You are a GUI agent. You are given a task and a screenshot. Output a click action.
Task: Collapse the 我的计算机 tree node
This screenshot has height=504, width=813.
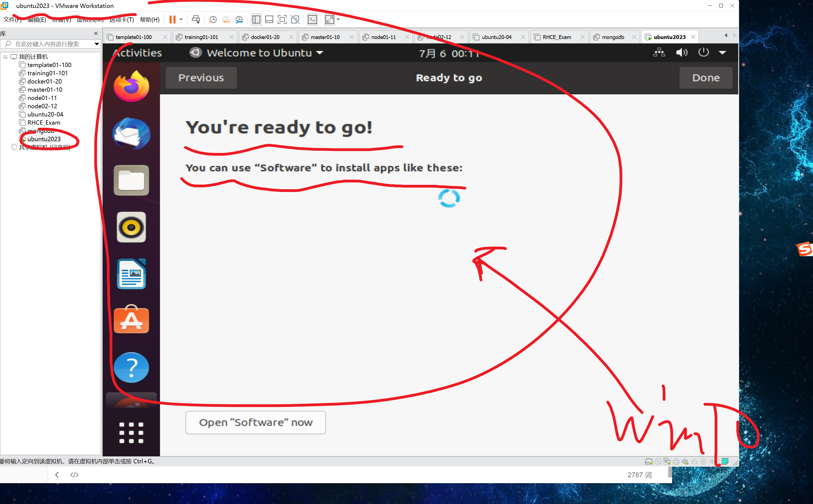click(5, 57)
